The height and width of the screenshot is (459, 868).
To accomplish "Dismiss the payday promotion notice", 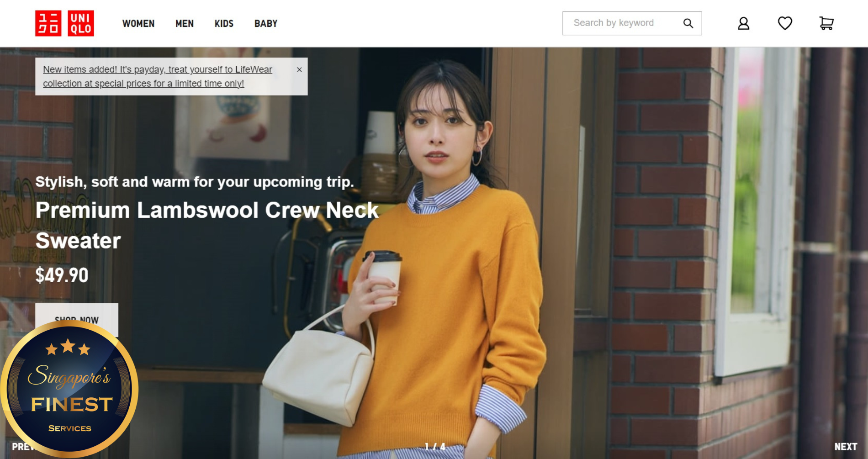I will tap(299, 70).
